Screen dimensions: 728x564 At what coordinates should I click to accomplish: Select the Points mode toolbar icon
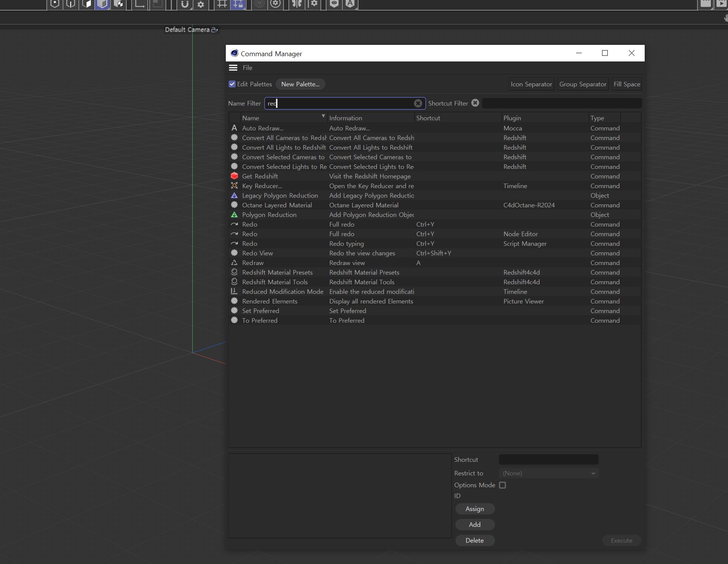tap(55, 4)
